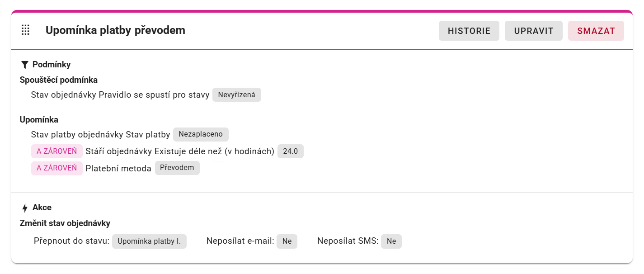
Task: Click the Neposílat e-mail Ne value
Action: (x=287, y=241)
